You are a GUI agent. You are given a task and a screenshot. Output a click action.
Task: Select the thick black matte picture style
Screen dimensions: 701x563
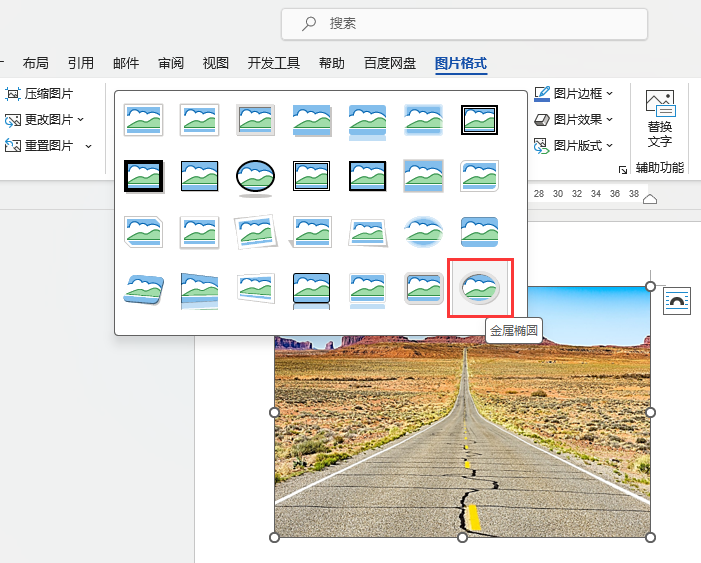[x=144, y=176]
